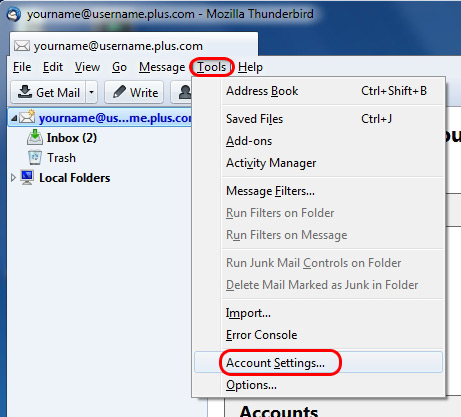Click the Write pencil icon

119,92
